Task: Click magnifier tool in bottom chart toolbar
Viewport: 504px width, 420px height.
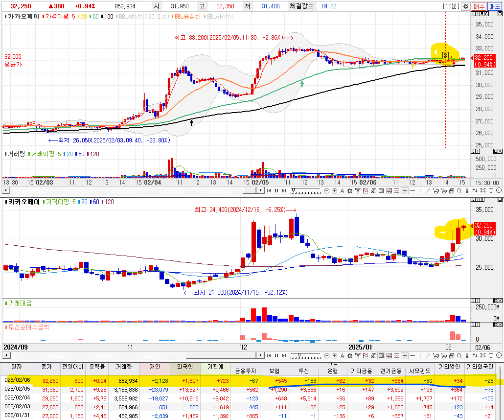Action: click(x=459, y=356)
